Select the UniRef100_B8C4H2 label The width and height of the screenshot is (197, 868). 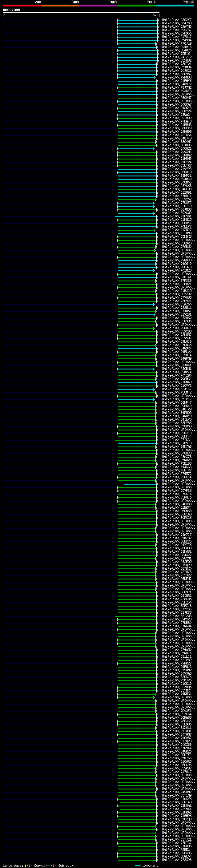[x=176, y=142]
